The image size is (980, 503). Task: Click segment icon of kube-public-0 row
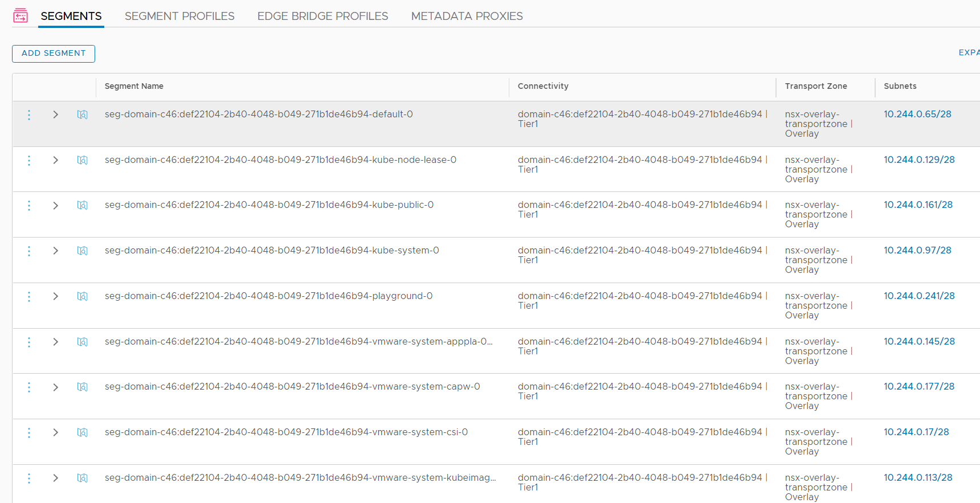tap(83, 205)
